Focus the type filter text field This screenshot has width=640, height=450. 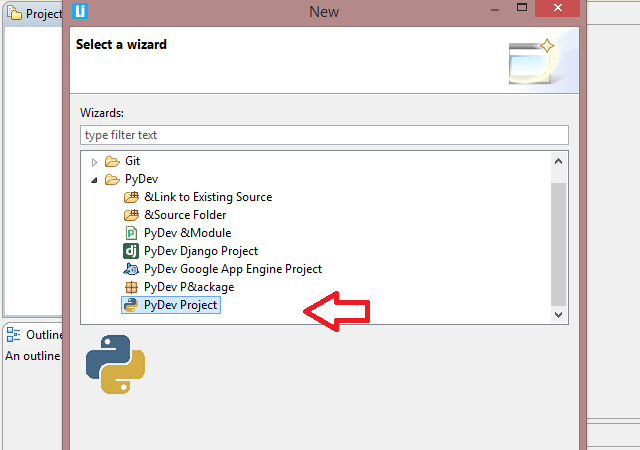tap(323, 135)
